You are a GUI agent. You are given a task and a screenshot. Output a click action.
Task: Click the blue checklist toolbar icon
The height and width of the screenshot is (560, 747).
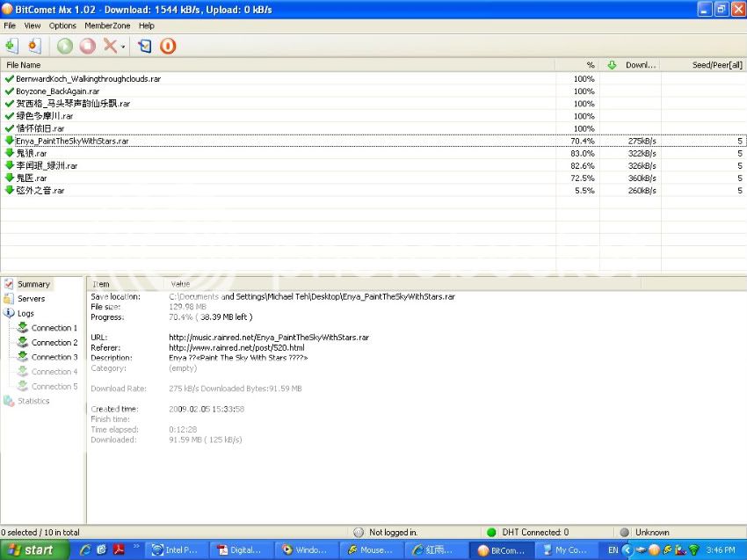pyautogui.click(x=145, y=46)
